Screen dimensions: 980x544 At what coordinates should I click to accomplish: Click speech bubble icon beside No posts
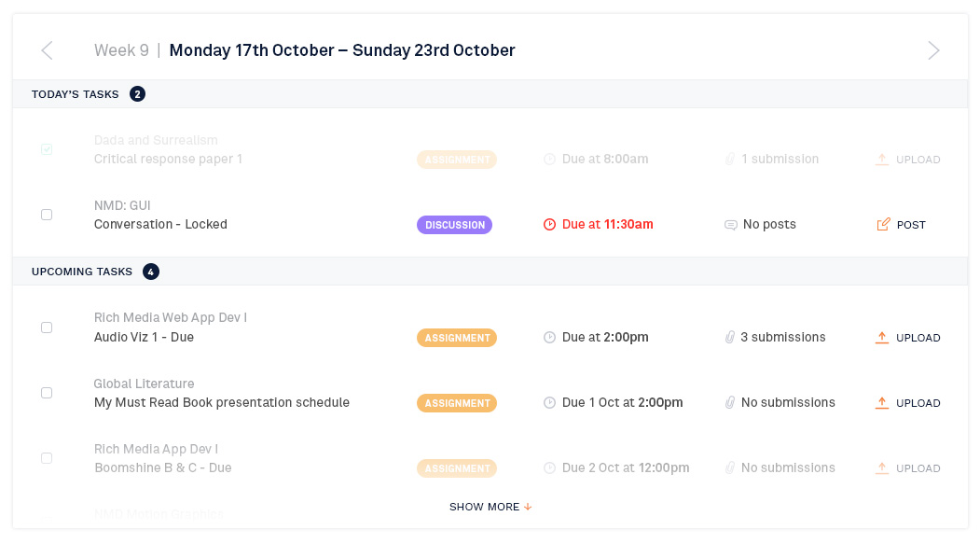[x=731, y=225]
